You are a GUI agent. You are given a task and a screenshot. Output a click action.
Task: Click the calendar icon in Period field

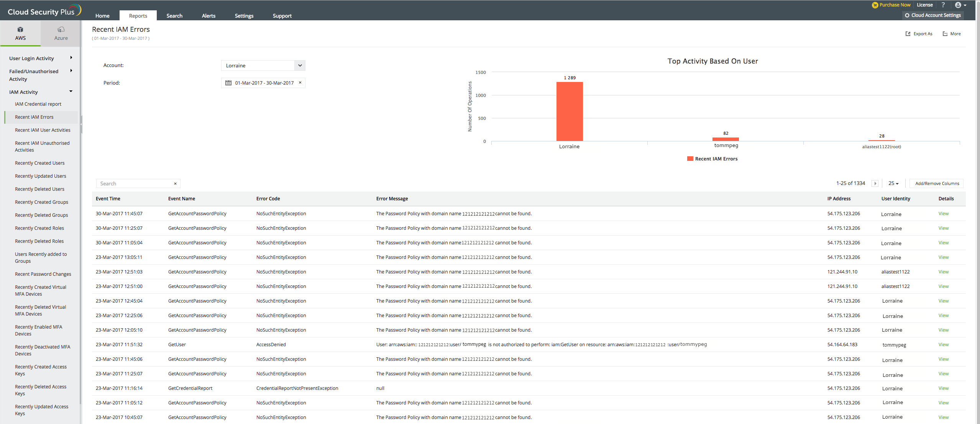point(228,83)
